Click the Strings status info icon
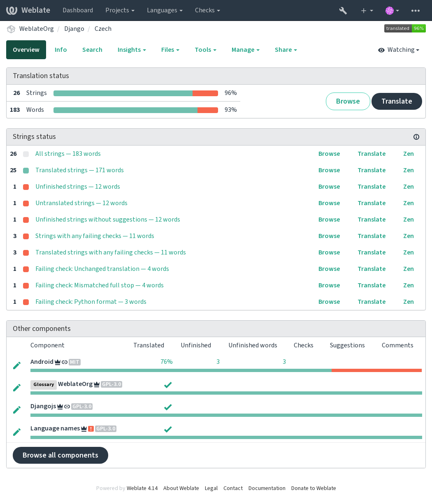432x504 pixels. (416, 137)
